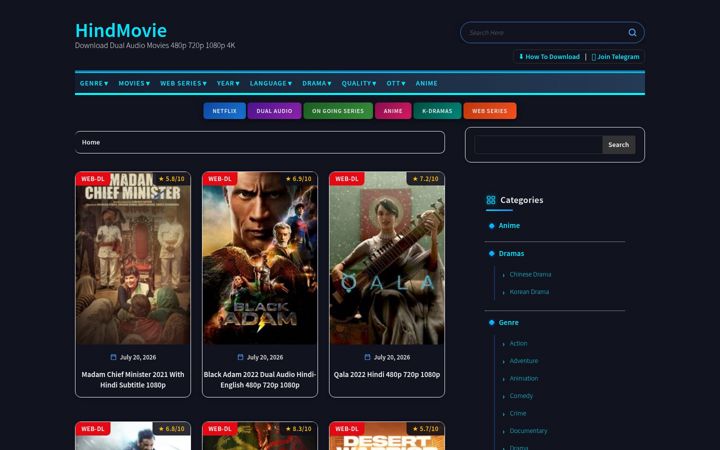This screenshot has height=450, width=720.
Task: Select ANIME in the navigation bar
Action: (426, 83)
